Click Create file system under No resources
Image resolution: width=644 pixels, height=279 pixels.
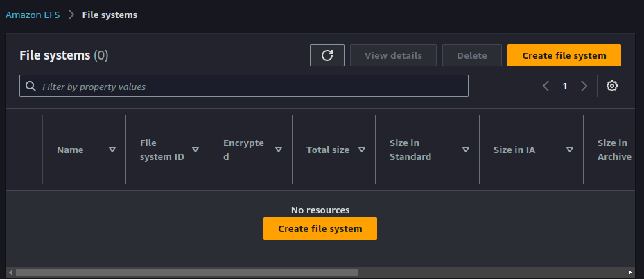click(x=320, y=228)
